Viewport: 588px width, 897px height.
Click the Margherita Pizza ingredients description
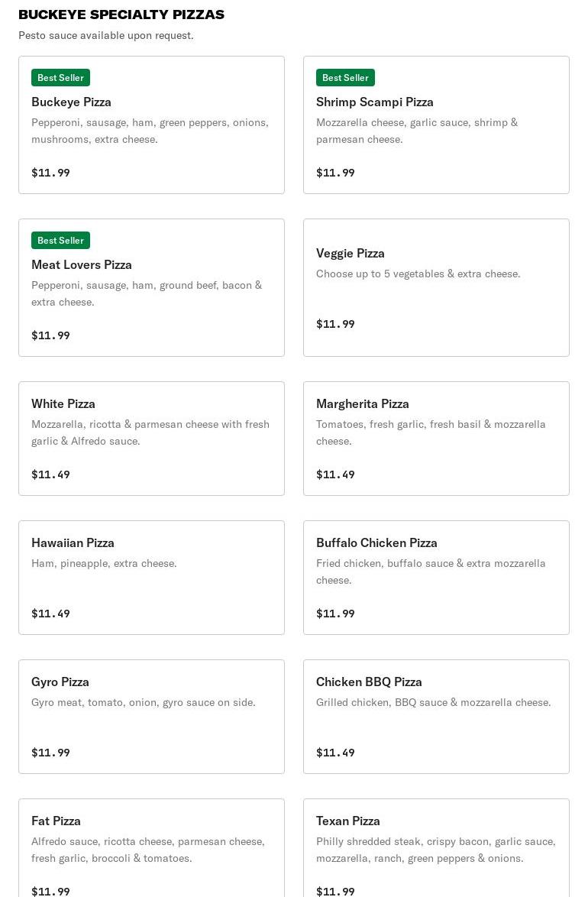click(x=431, y=432)
